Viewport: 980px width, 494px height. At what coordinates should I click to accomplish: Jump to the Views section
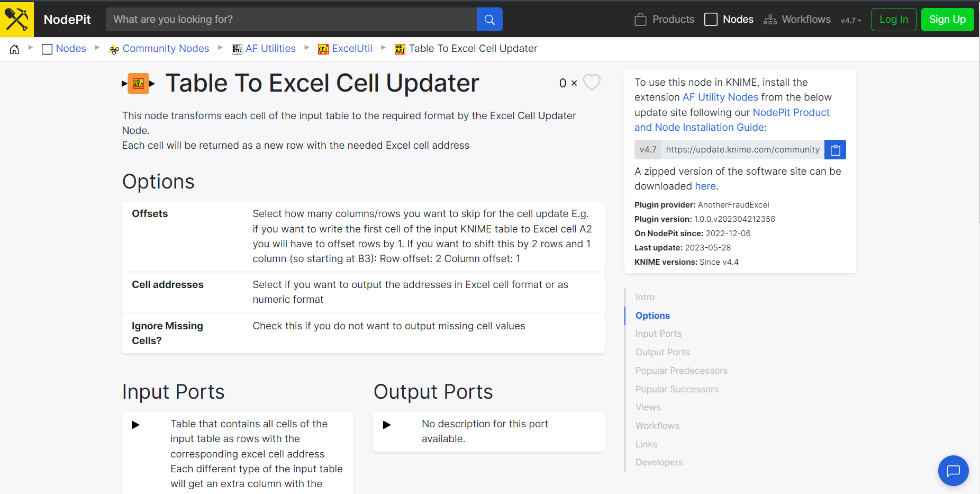click(x=648, y=407)
